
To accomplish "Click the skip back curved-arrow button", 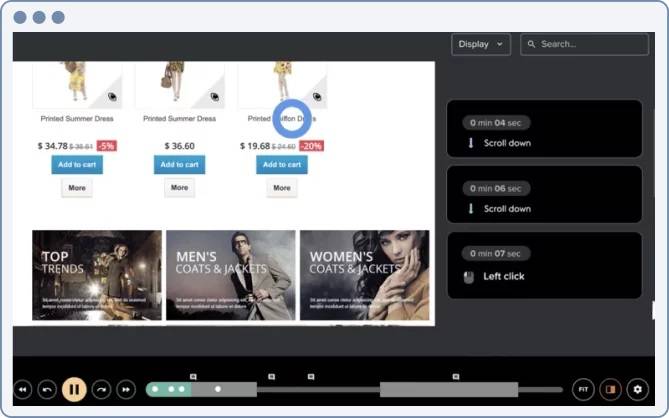I will coord(47,389).
